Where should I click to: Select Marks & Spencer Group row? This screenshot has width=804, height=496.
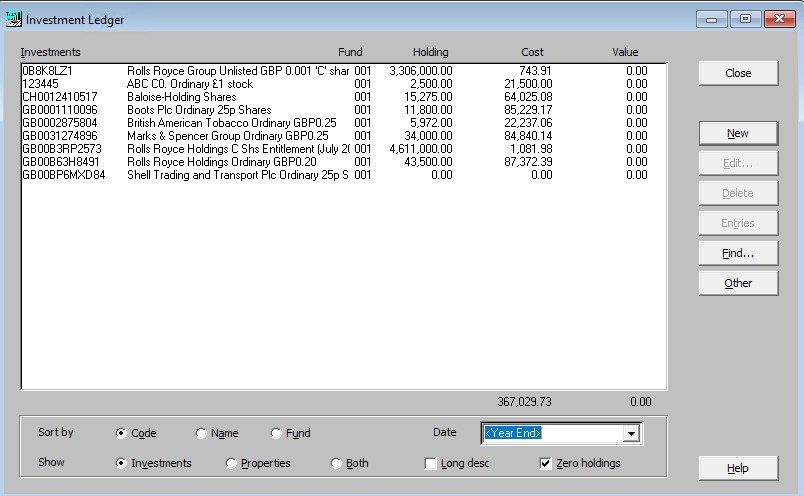pos(344,136)
